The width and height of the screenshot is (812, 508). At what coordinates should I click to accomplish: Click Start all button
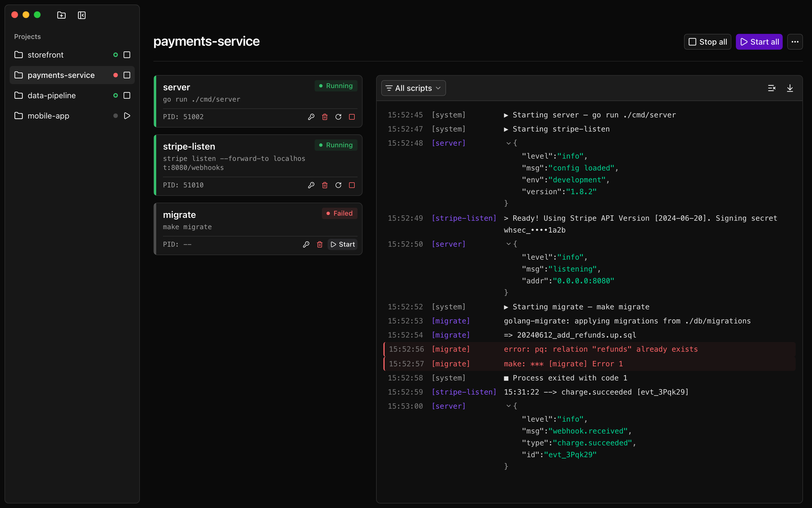[759, 42]
